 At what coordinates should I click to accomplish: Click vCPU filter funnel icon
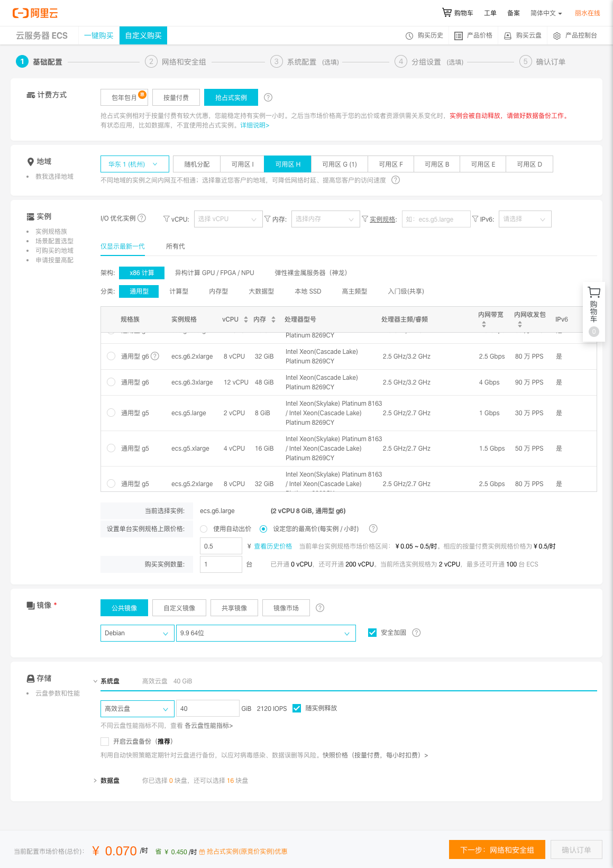coord(167,218)
